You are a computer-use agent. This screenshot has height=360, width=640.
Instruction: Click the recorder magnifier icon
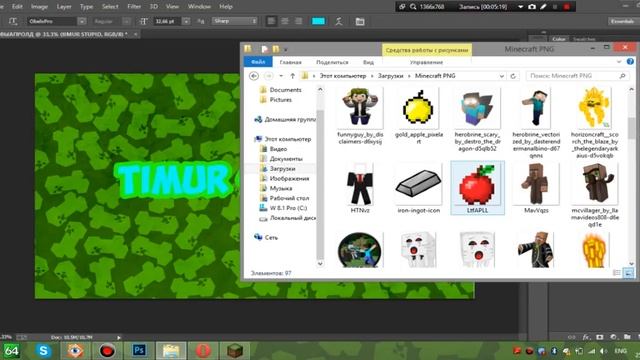[413, 7]
